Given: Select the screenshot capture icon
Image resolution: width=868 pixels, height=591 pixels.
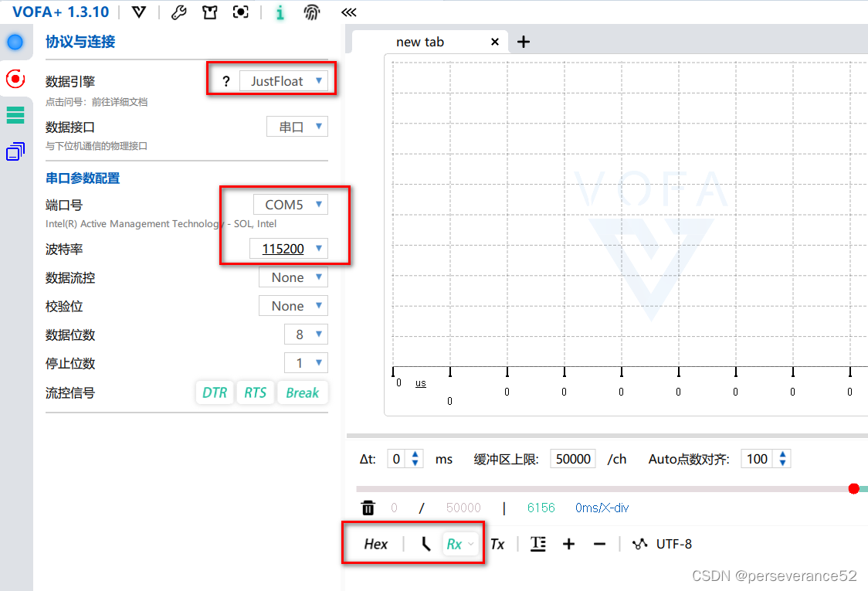Looking at the screenshot, I should pos(240,12).
